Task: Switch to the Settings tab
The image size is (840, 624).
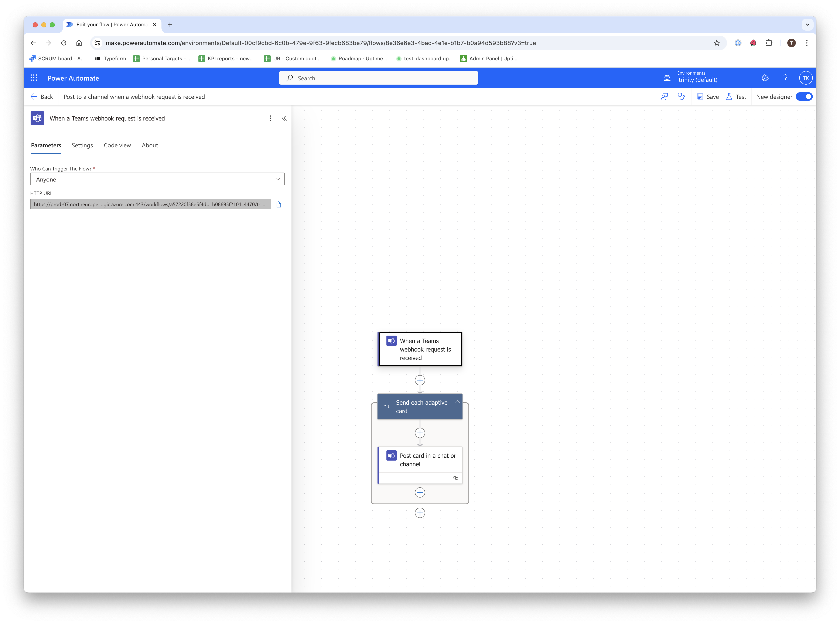Action: pyautogui.click(x=82, y=145)
